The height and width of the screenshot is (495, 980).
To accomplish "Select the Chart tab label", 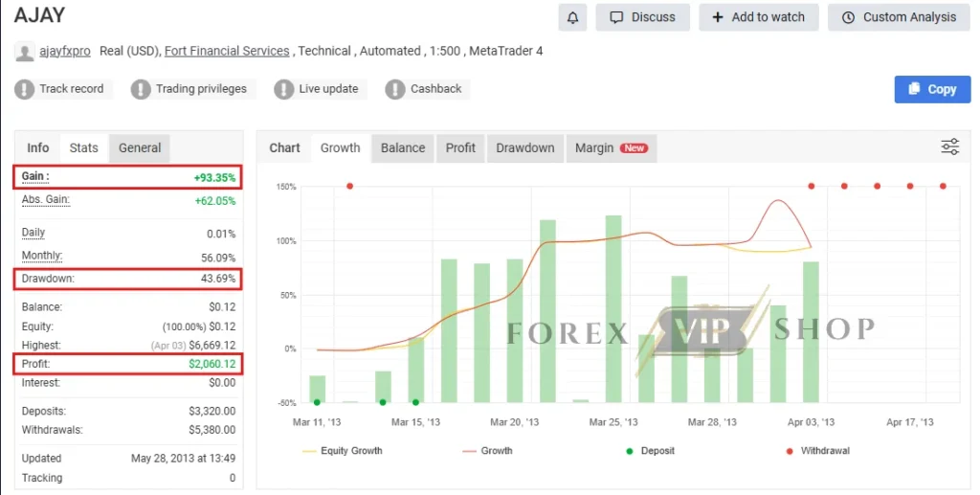I will pos(284,148).
